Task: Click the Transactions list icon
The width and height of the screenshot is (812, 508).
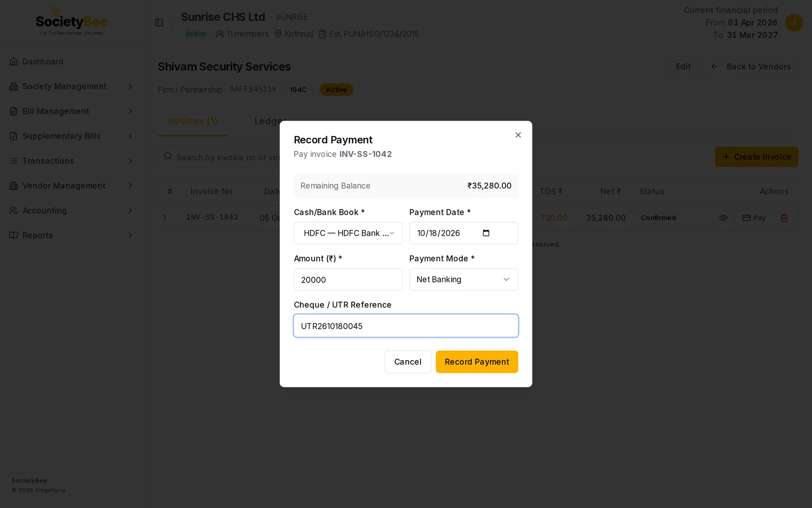Action: click(14, 161)
